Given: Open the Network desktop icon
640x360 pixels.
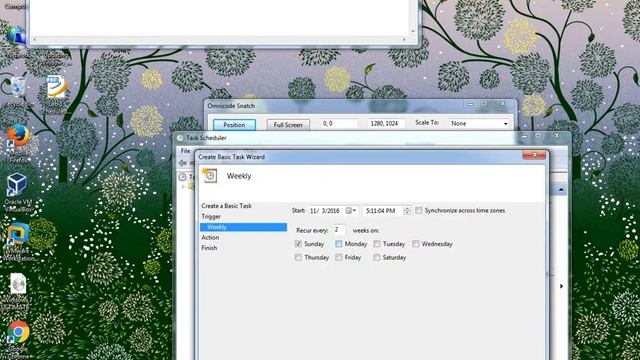Looking at the screenshot, I should tap(16, 36).
